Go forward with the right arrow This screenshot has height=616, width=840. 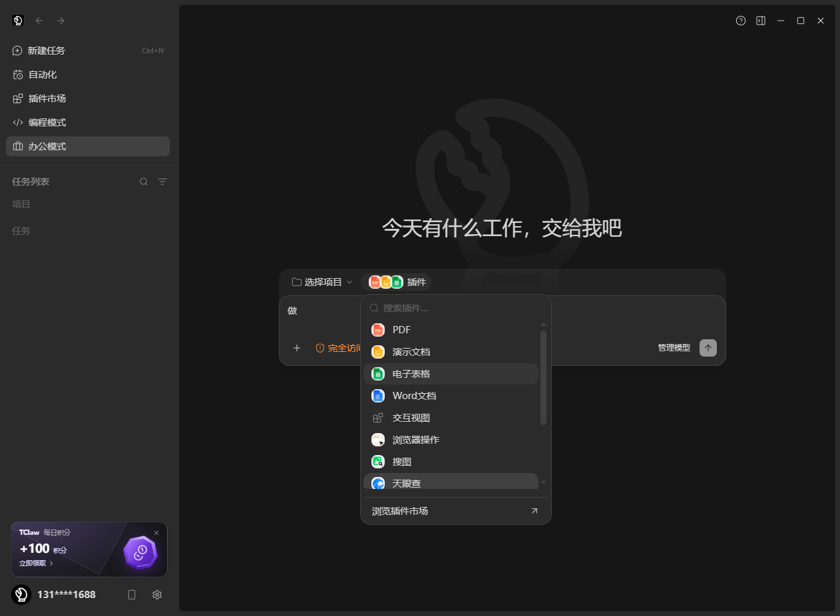pyautogui.click(x=61, y=21)
